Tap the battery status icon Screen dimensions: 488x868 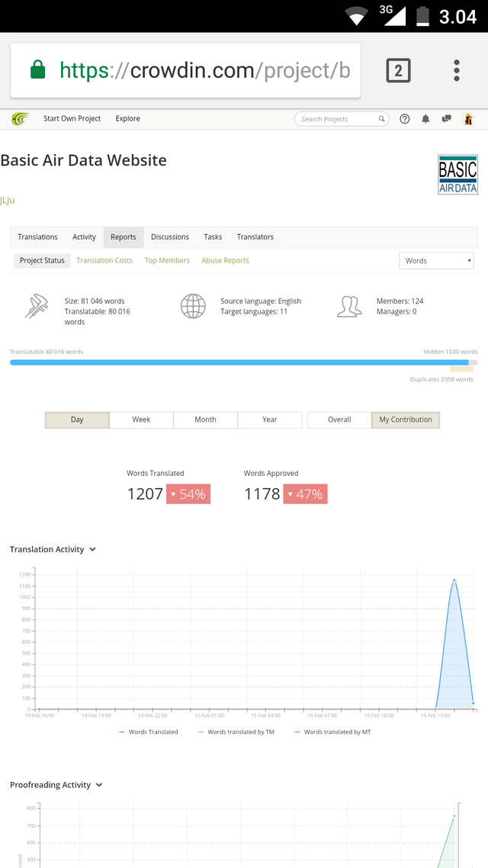(x=422, y=15)
